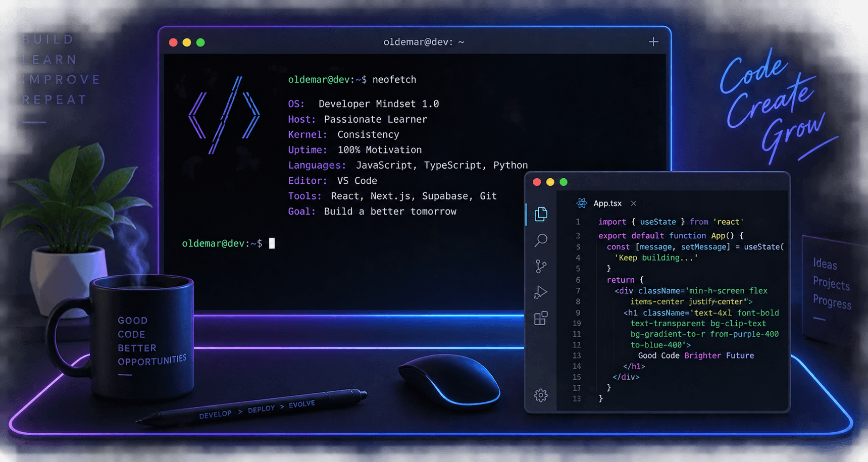868x462 pixels.
Task: Minimize the code editor window with yellow button
Action: pyautogui.click(x=550, y=182)
